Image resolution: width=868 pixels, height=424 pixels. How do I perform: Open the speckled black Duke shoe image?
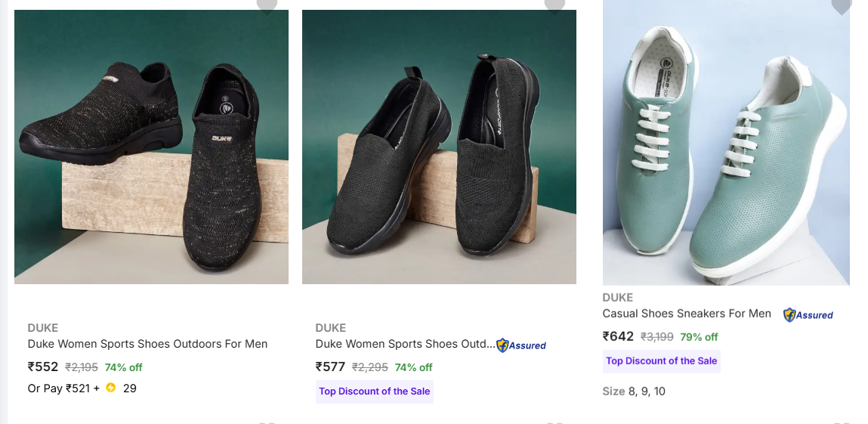(x=151, y=147)
